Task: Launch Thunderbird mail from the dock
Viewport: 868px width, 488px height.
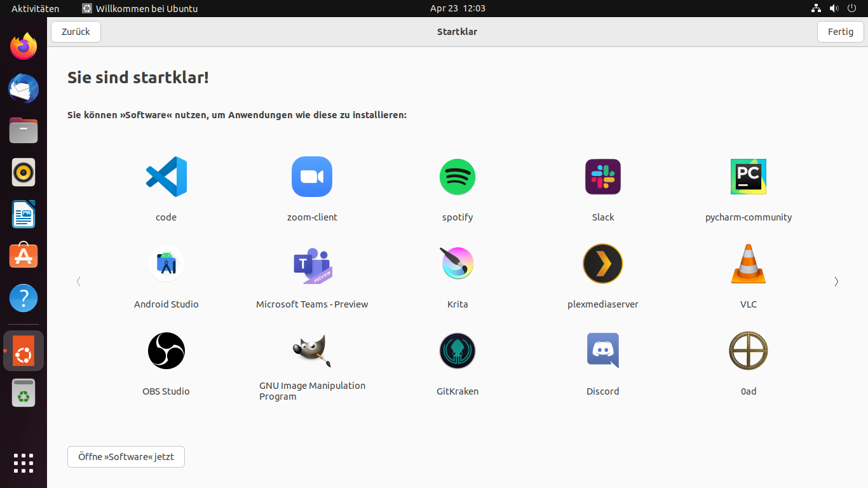Action: [24, 88]
